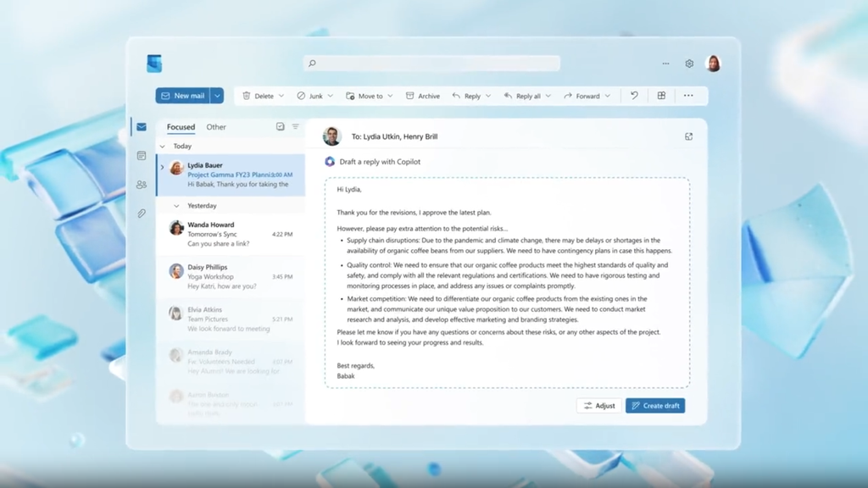Open the more options menu in the toolbar
Screen dimensions: 868x488
coord(688,96)
